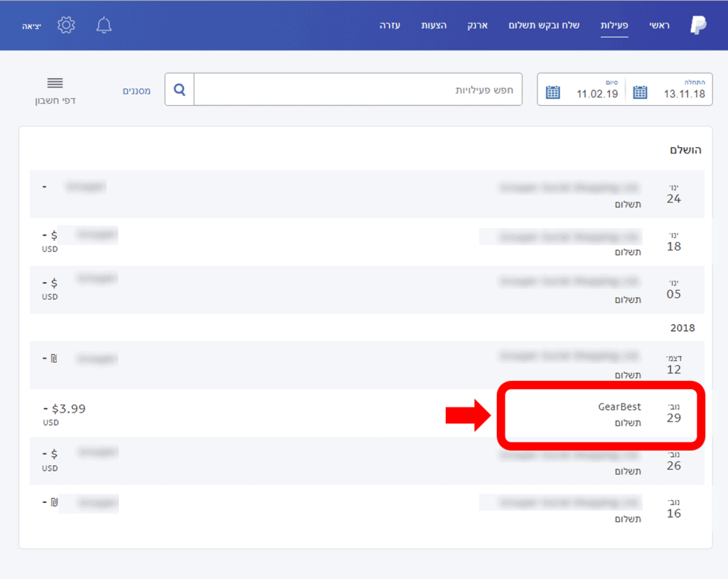Click the search magnifier button
Screen dimensions: 728x579
[179, 90]
